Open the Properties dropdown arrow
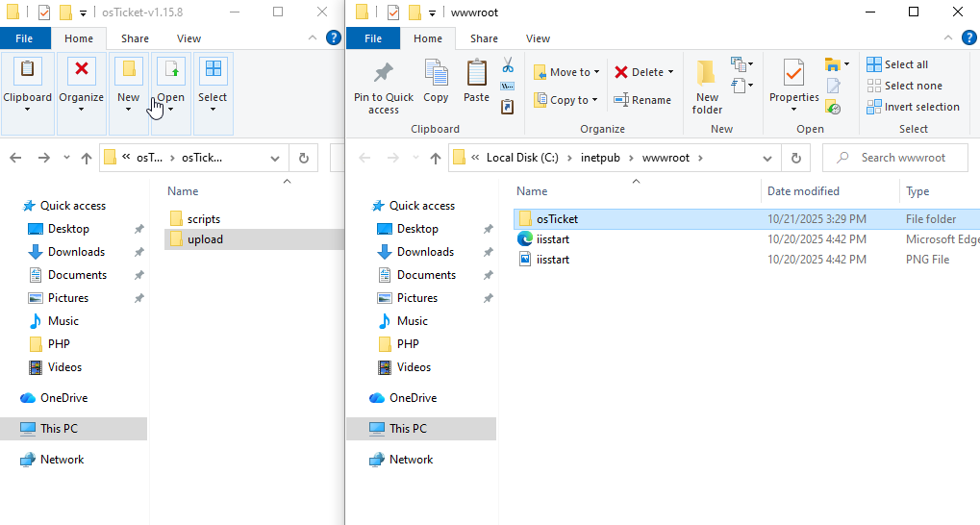Screen dimensions: 980x525 pyautogui.click(x=793, y=110)
